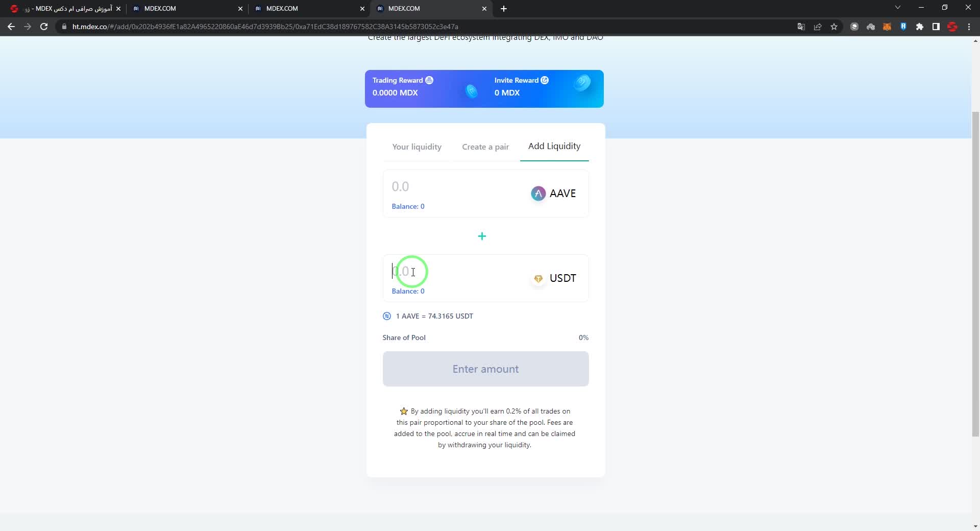Click the AAVE Balance: 0 link
The image size is (980, 531).
pos(408,206)
